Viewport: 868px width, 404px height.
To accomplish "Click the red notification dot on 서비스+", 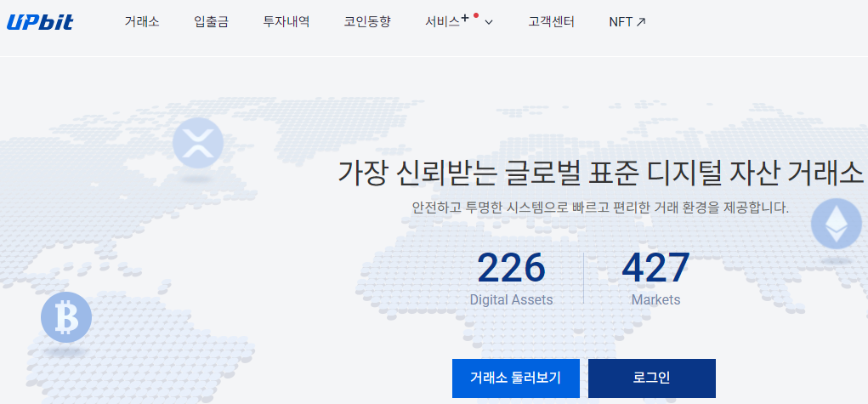I will coord(476,15).
